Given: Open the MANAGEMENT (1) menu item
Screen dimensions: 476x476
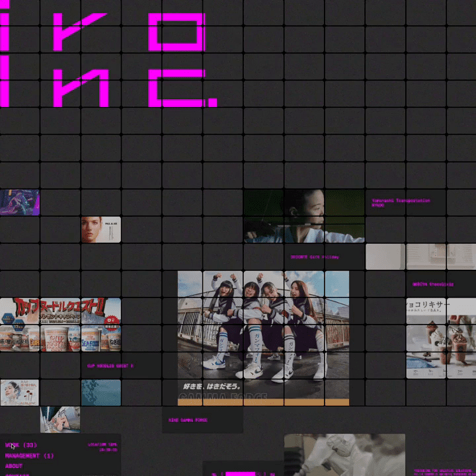Looking at the screenshot, I should point(30,456).
